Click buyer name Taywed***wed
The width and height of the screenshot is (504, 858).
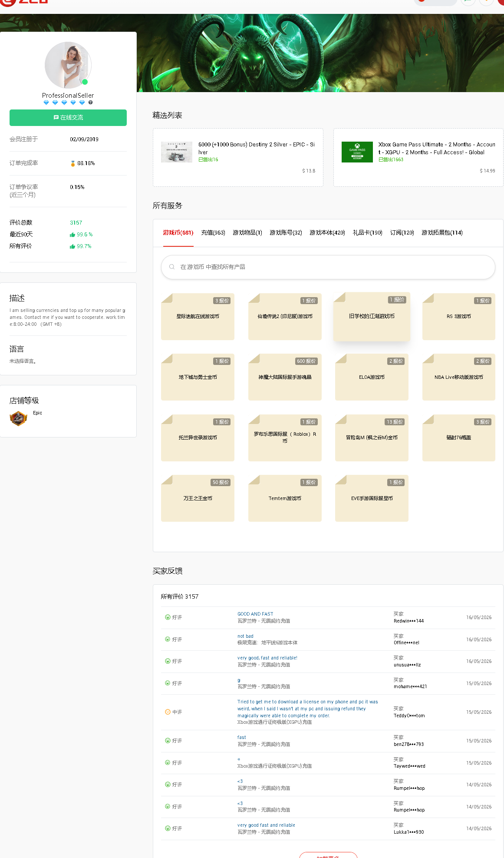tap(409, 766)
